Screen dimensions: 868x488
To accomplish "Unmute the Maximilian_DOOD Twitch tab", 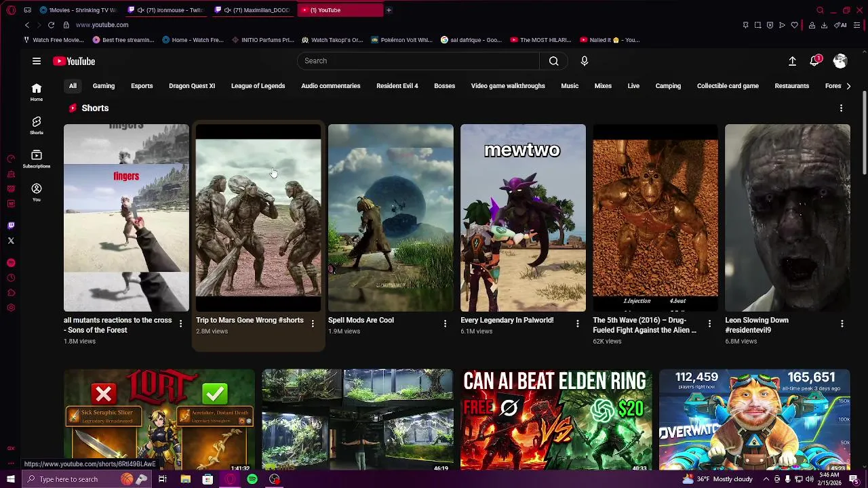I will tap(227, 10).
